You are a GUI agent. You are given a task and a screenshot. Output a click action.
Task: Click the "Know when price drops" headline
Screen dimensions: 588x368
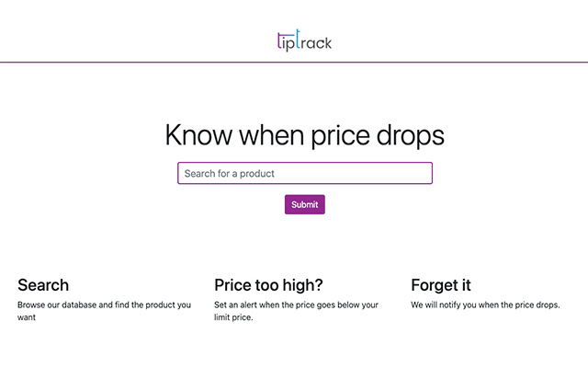(304, 135)
